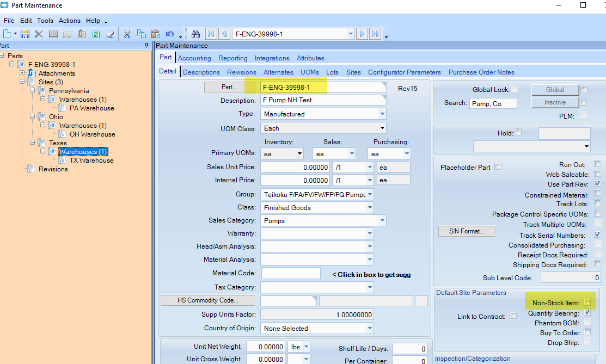Open the Purchase Order Notes tab

point(481,72)
